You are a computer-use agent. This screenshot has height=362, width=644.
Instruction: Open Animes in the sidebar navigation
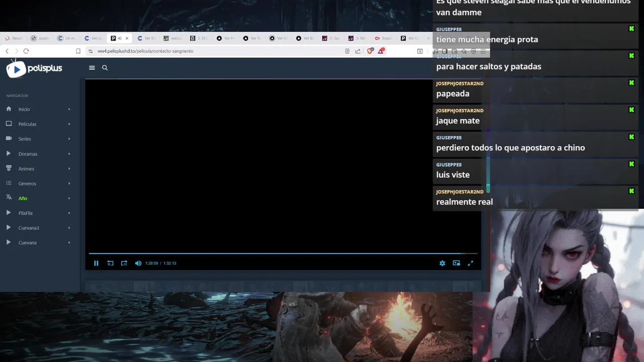pos(26,168)
